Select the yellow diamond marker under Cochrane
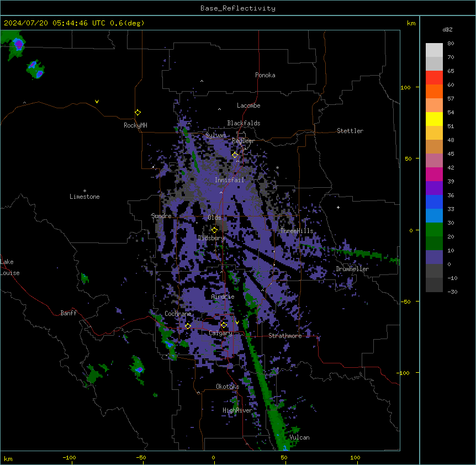Screen dimensions: 476x465 tap(188, 326)
